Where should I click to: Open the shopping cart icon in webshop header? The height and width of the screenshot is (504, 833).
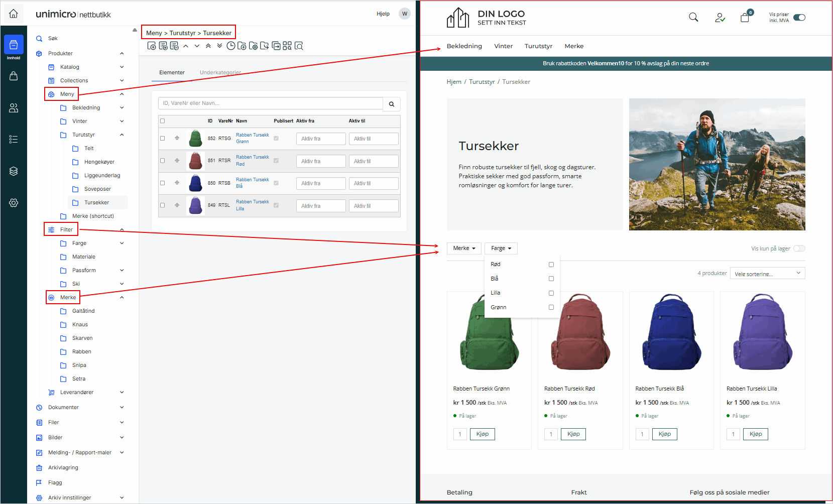coord(745,18)
